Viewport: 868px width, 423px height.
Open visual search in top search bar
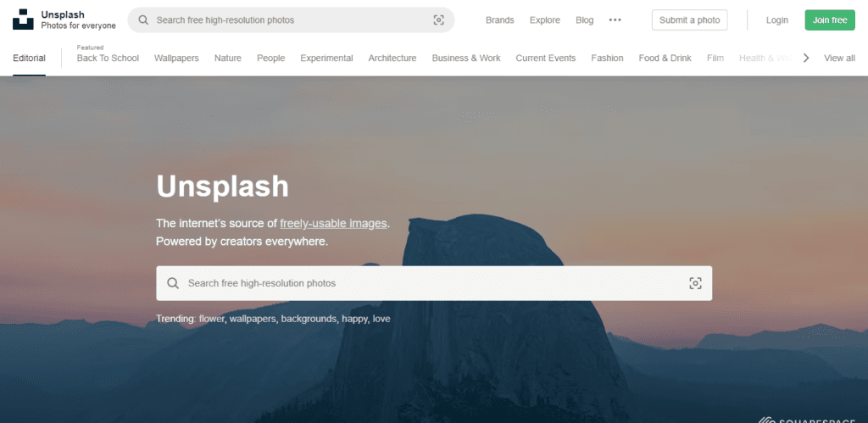[x=438, y=20]
